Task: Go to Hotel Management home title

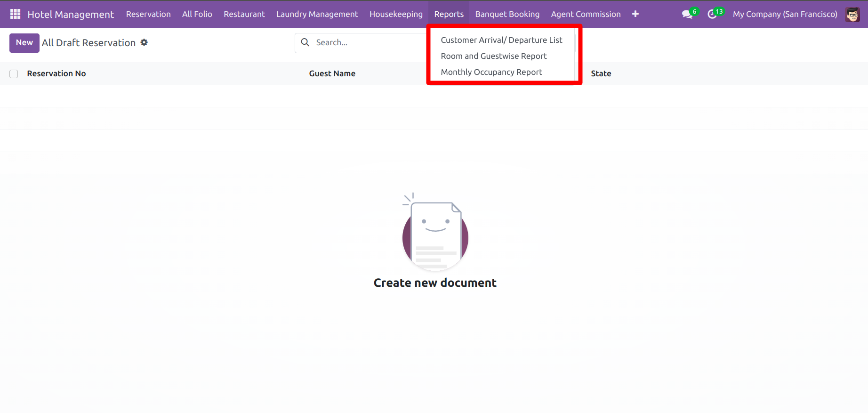Action: point(71,14)
